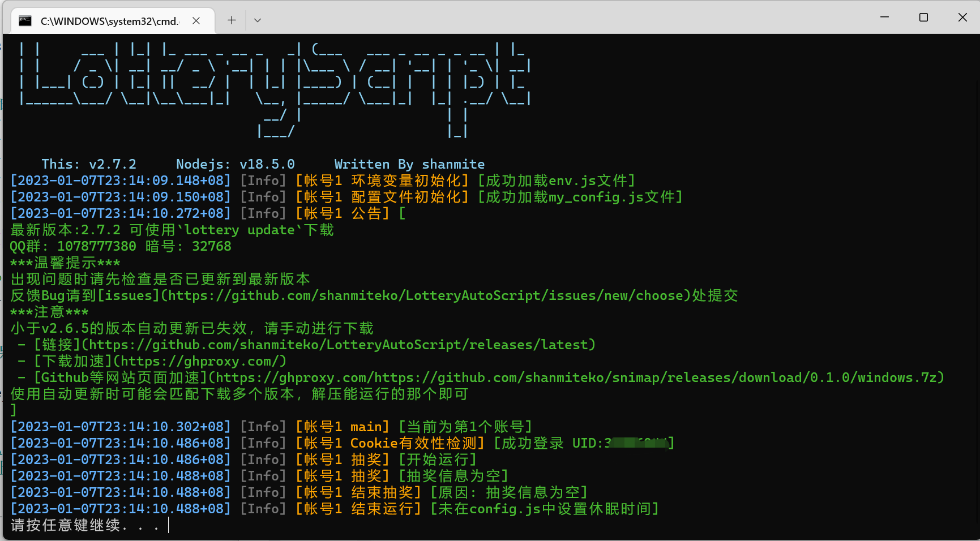The image size is (980, 541).
Task: Click the last 结束运行 log timestamp
Action: click(120, 508)
